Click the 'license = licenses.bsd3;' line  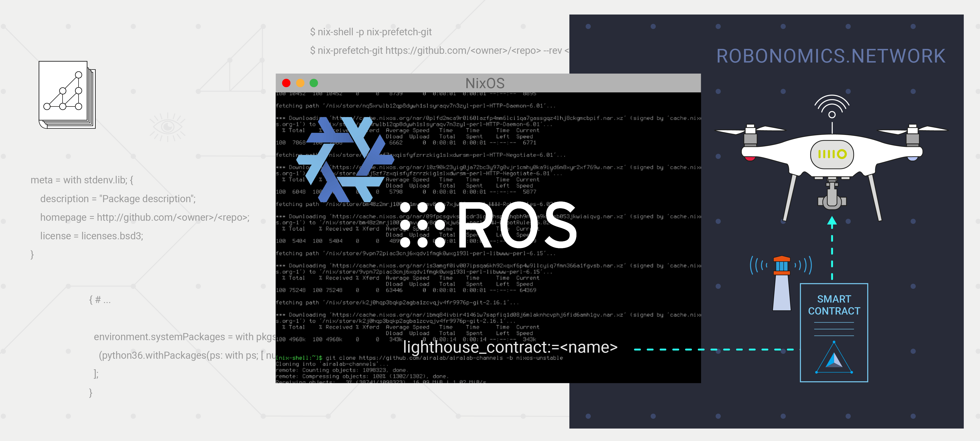pyautogui.click(x=92, y=236)
